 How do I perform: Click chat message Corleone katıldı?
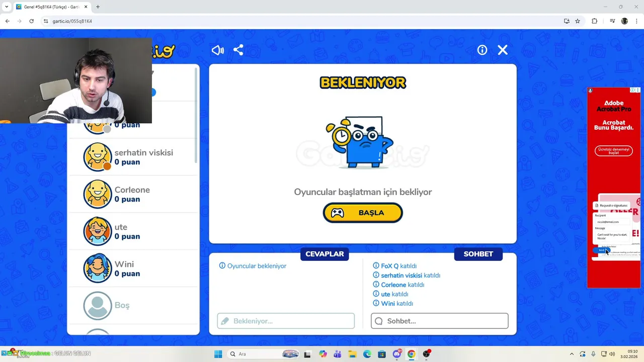(x=398, y=285)
